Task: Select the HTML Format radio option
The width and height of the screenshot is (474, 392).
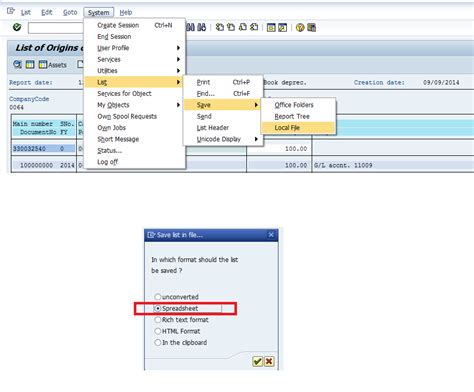Action: point(177,331)
